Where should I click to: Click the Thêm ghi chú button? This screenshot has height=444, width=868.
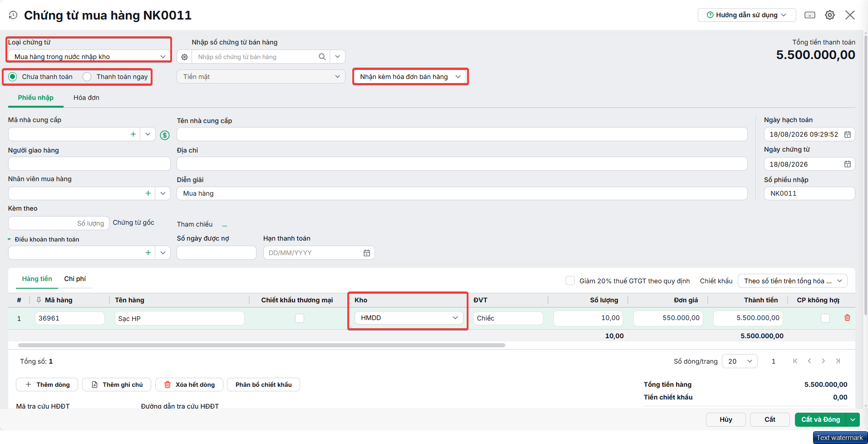point(117,385)
